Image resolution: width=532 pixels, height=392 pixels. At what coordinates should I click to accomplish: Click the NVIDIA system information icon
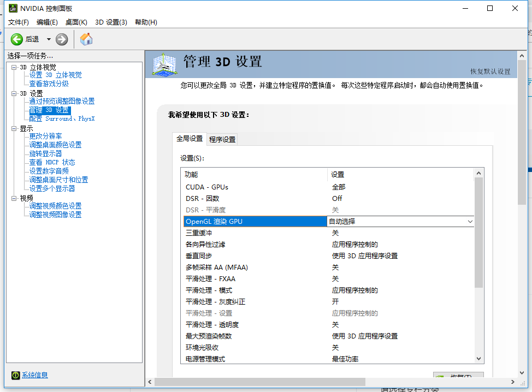16,375
